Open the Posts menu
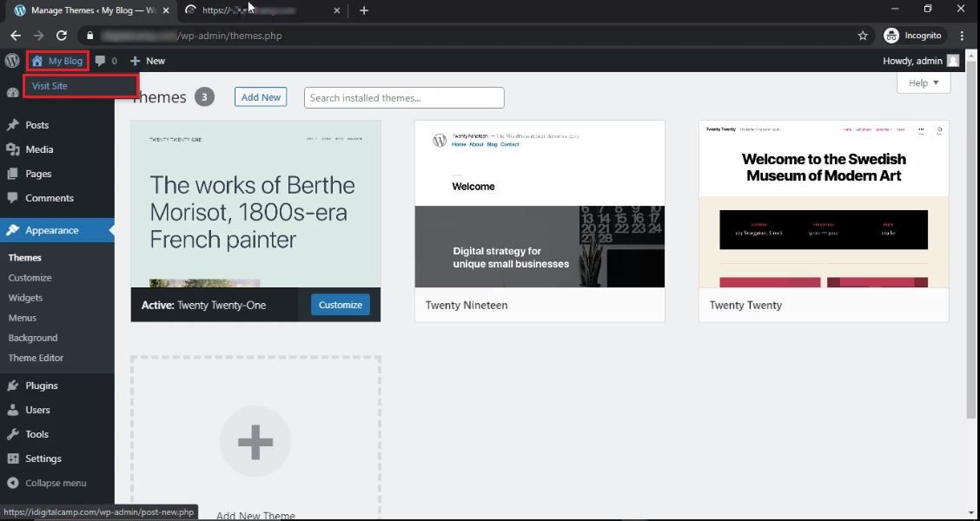 (36, 125)
